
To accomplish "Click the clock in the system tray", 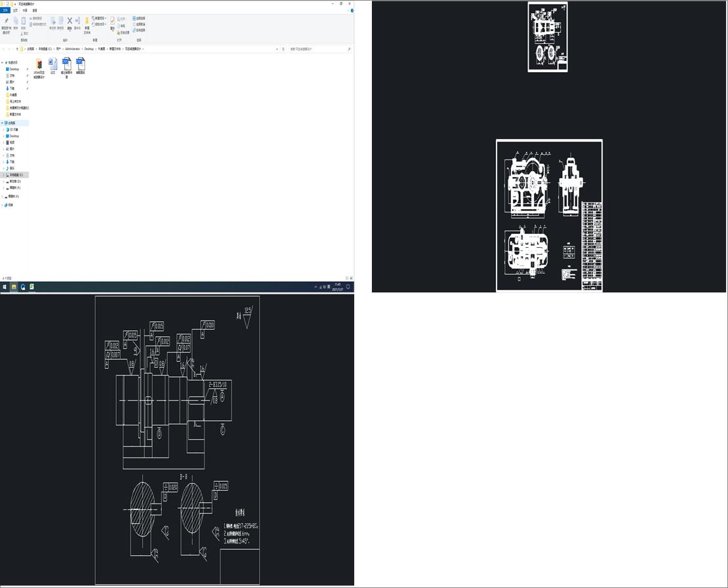I will [338, 287].
